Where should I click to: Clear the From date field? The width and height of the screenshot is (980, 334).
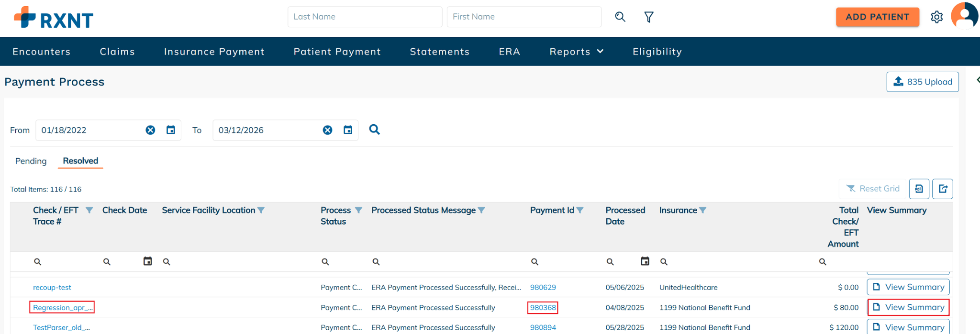tap(150, 130)
